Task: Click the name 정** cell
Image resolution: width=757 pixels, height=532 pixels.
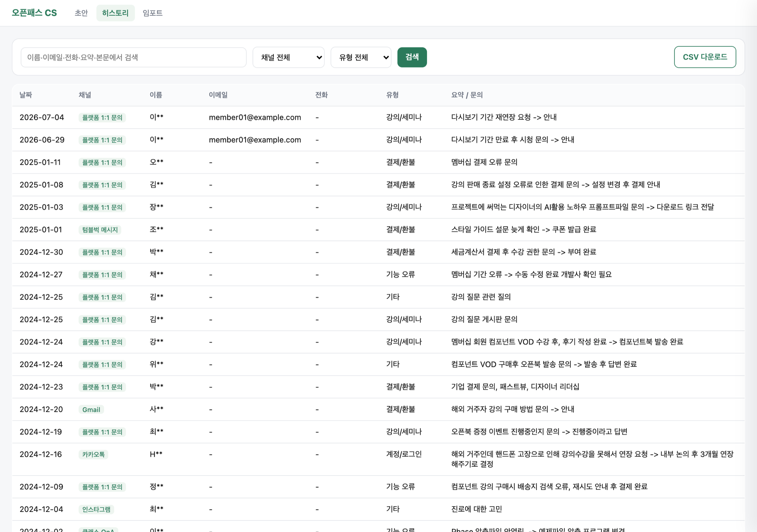Action: 157,487
